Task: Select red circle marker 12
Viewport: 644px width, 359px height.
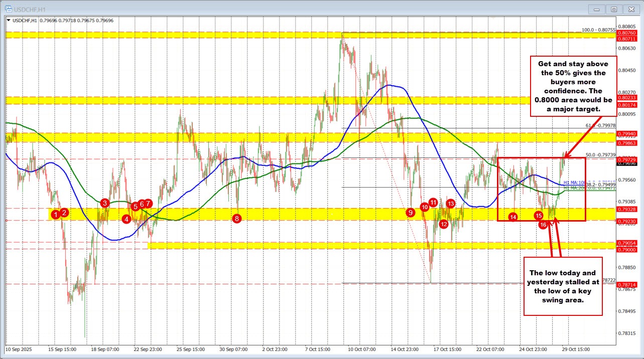Action: pos(444,225)
